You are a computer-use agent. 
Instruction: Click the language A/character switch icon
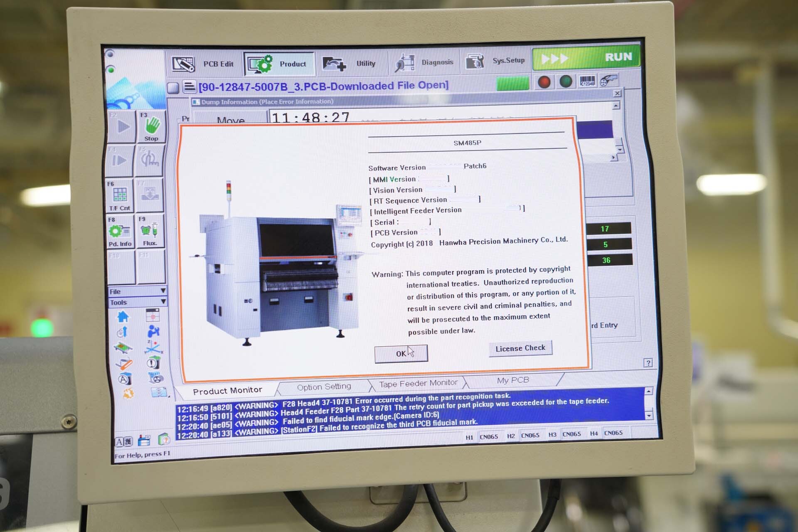pyautogui.click(x=123, y=442)
